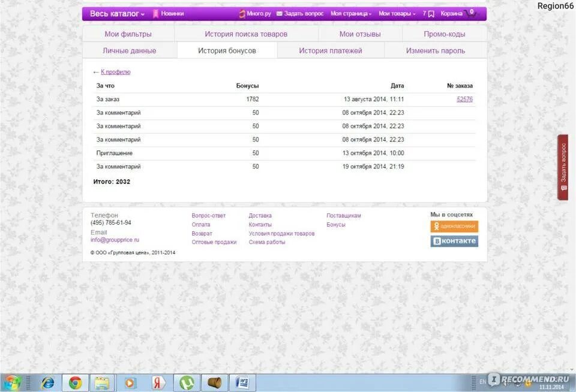576x392 pixels.
Task: Click the ВКонтакте social button
Action: click(x=454, y=241)
